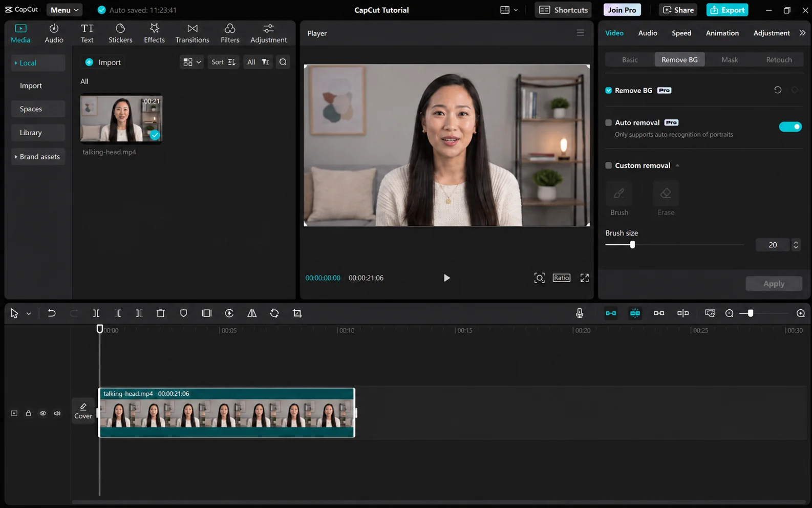Hide the video track with eye icon

point(43,413)
